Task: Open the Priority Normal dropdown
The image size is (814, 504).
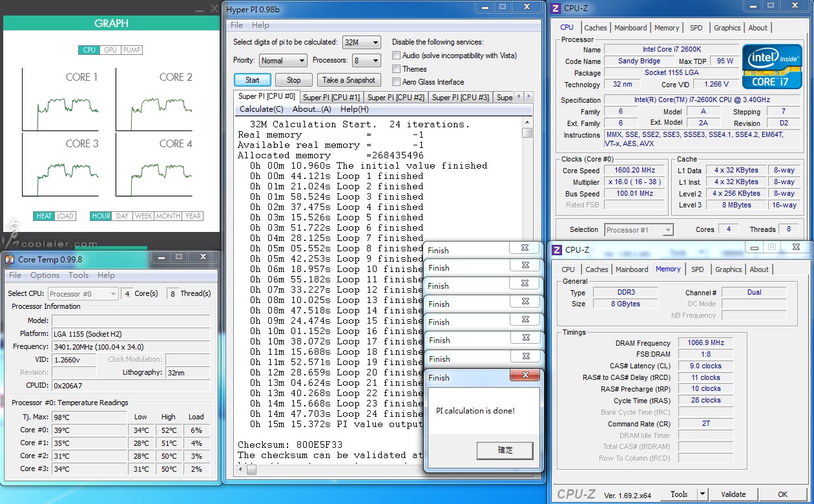Action: [x=283, y=61]
